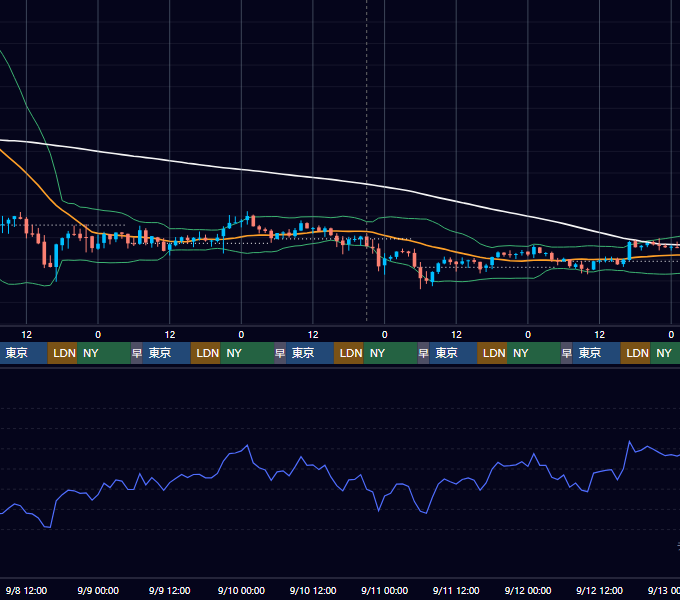The image size is (680, 600).
Task: Click the 9/10 12:00 date label
Action: (313, 590)
